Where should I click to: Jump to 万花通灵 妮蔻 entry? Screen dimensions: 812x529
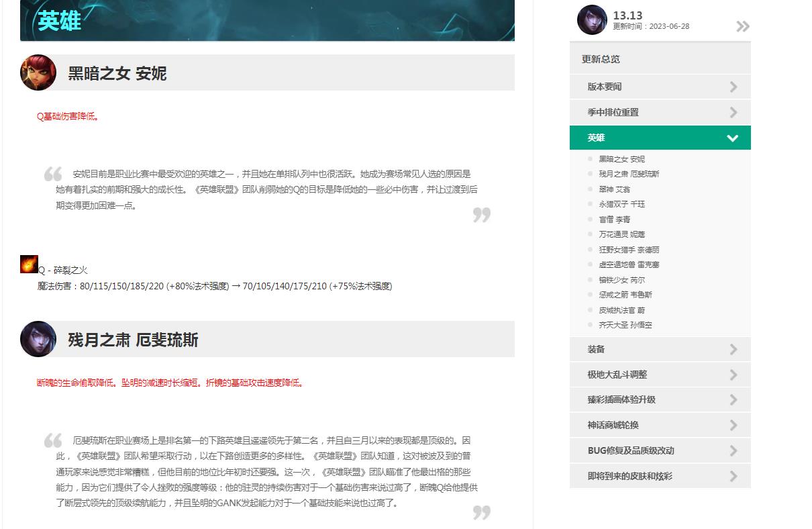pos(621,234)
